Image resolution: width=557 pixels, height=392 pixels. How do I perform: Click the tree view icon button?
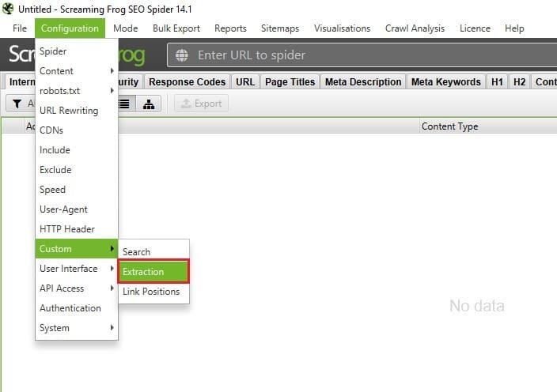pos(149,104)
